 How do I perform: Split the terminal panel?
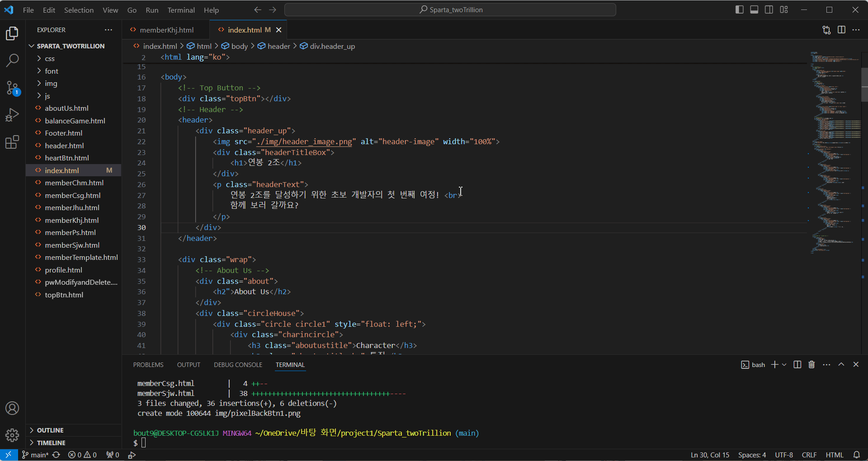797,365
